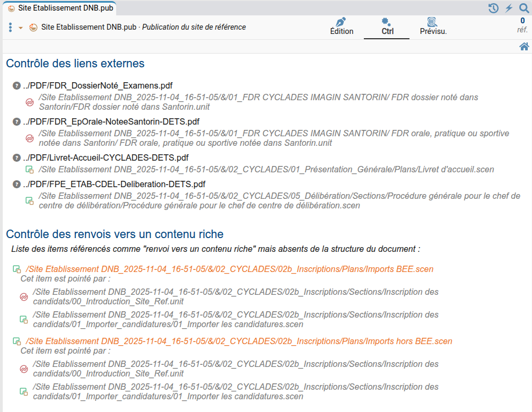Open the Livret d'accueil.scen path link
The height and width of the screenshot is (412, 532).
point(266,170)
